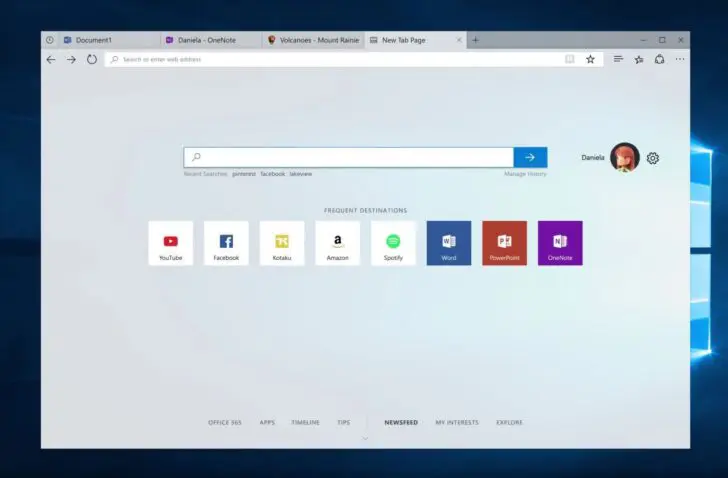728x478 pixels.
Task: Open the YouTube tile
Action: tap(170, 243)
